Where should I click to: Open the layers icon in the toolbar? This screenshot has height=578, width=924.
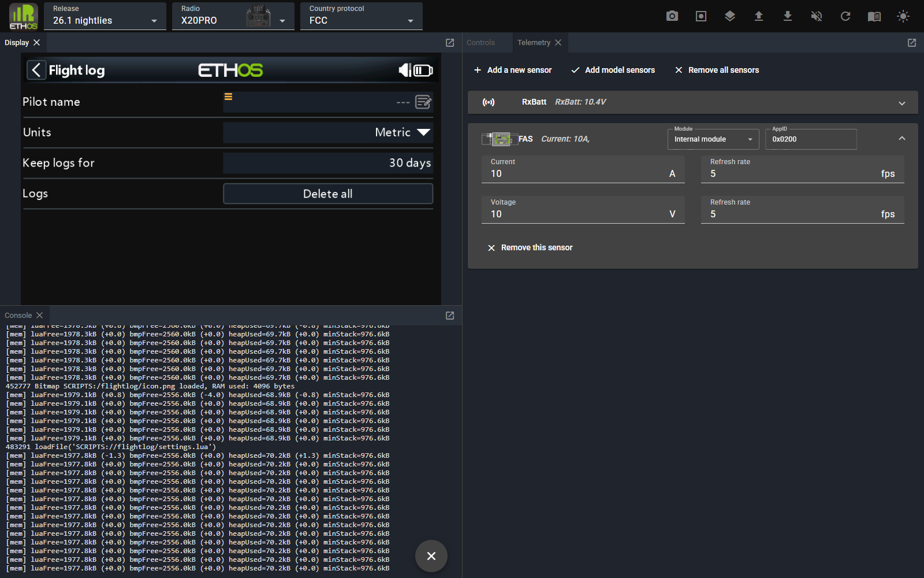coord(730,16)
